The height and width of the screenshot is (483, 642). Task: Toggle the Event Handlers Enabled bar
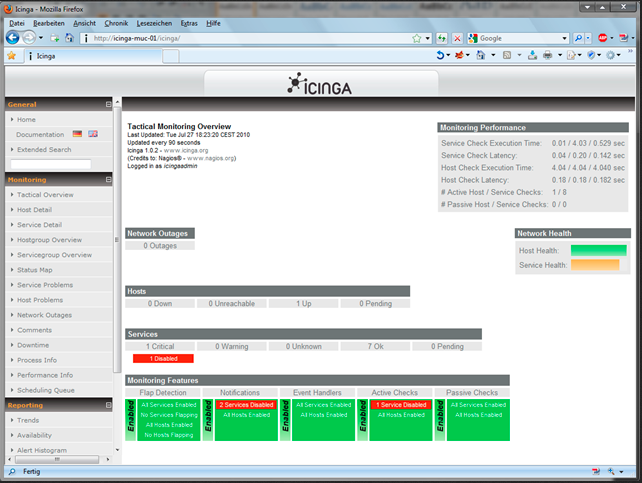(285, 420)
